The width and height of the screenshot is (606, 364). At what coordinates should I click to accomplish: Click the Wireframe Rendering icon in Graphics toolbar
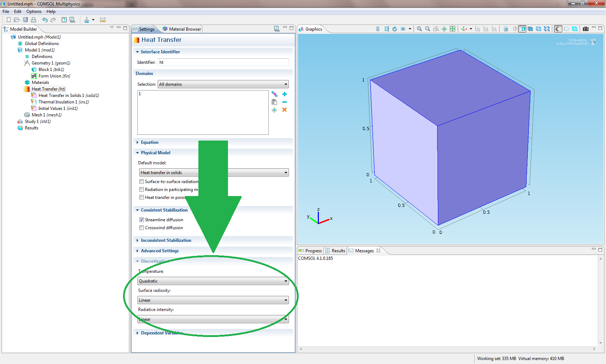pyautogui.click(x=575, y=29)
